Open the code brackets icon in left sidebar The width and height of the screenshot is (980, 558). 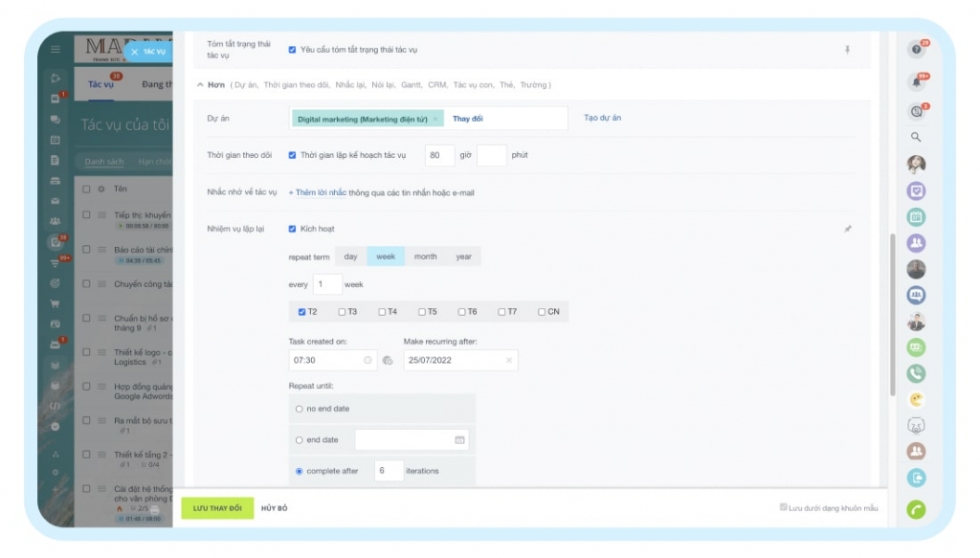coord(56,406)
